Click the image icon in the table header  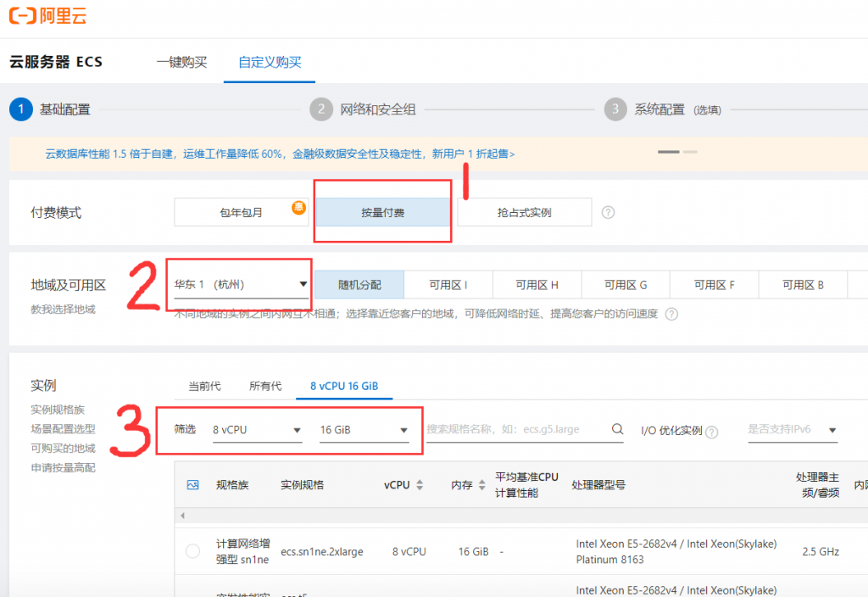pyautogui.click(x=192, y=485)
